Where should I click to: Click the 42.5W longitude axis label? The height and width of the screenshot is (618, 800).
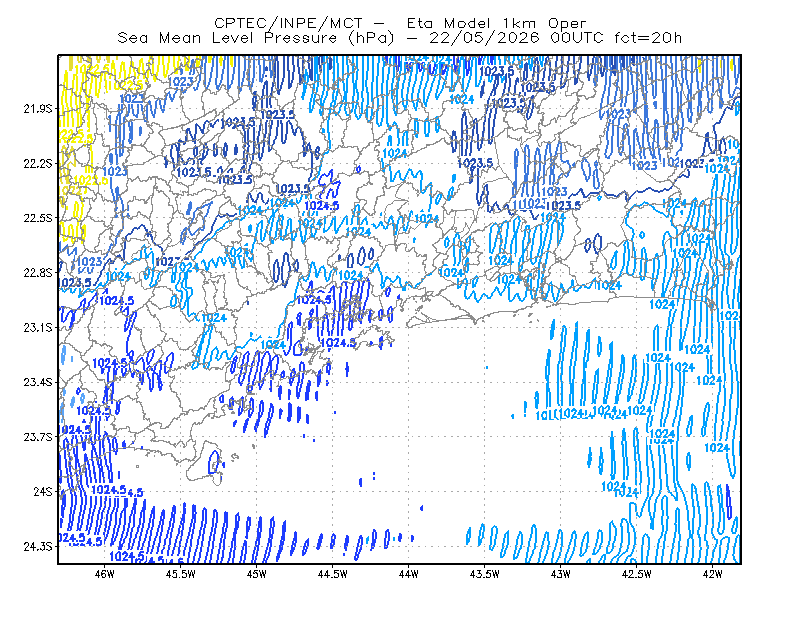(x=636, y=574)
